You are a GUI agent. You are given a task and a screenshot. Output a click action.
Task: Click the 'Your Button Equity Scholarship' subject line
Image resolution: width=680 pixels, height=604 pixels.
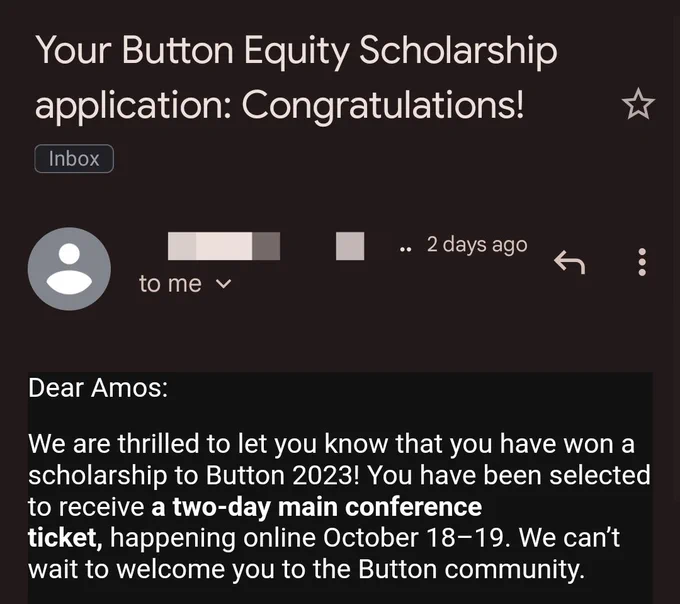click(x=296, y=51)
